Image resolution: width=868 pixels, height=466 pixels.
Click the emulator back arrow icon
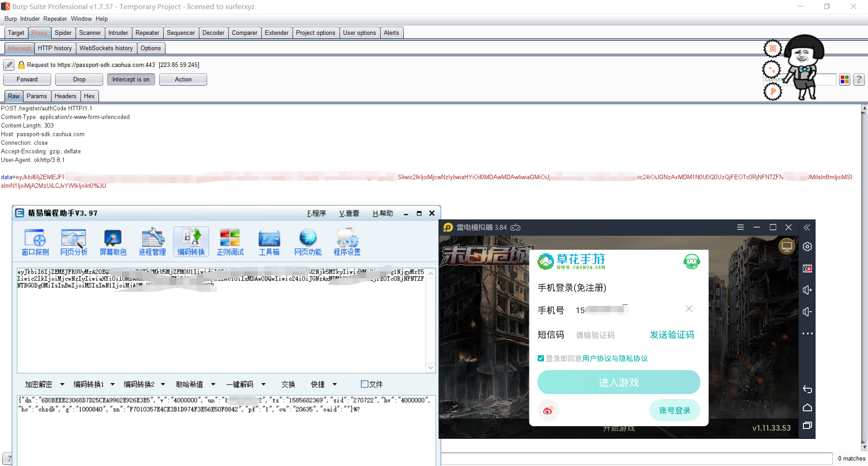coord(807,389)
